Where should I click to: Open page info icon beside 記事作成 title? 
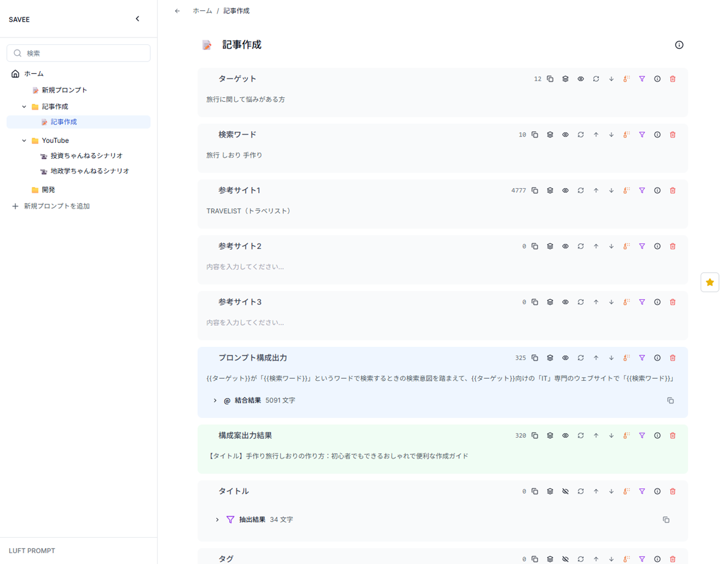pyautogui.click(x=679, y=45)
